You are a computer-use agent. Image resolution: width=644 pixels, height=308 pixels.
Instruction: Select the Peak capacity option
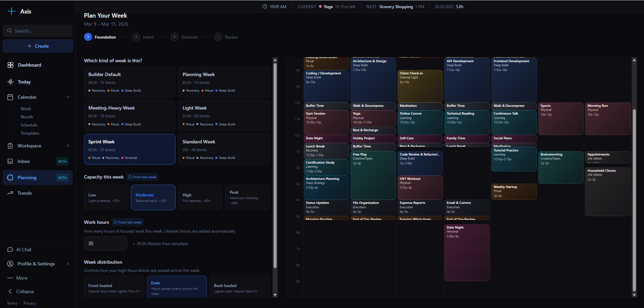pyautogui.click(x=247, y=197)
